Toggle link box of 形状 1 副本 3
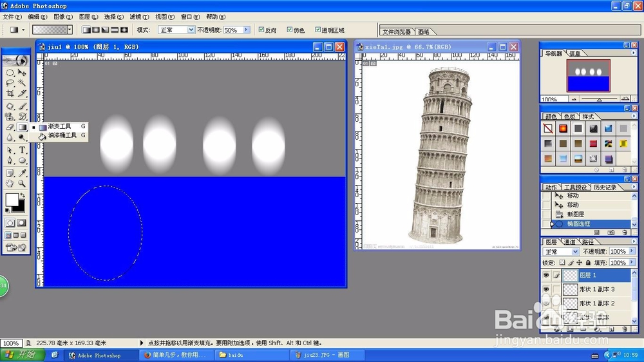The image size is (644, 362). (556, 289)
